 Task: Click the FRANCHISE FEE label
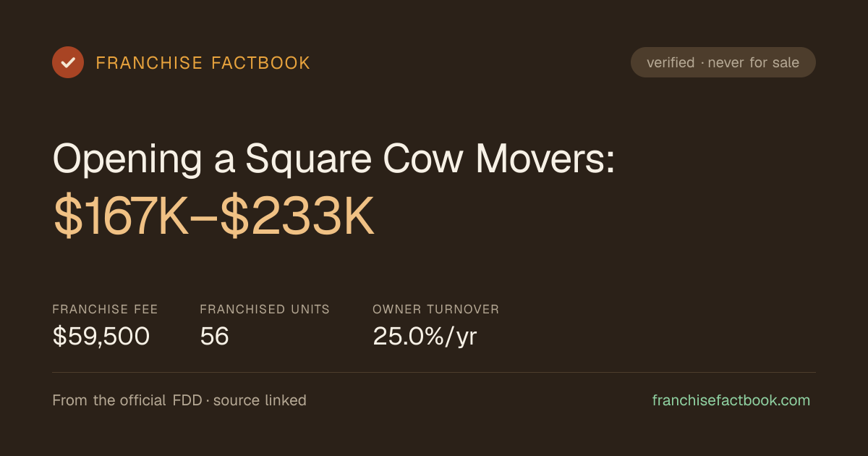tap(106, 309)
